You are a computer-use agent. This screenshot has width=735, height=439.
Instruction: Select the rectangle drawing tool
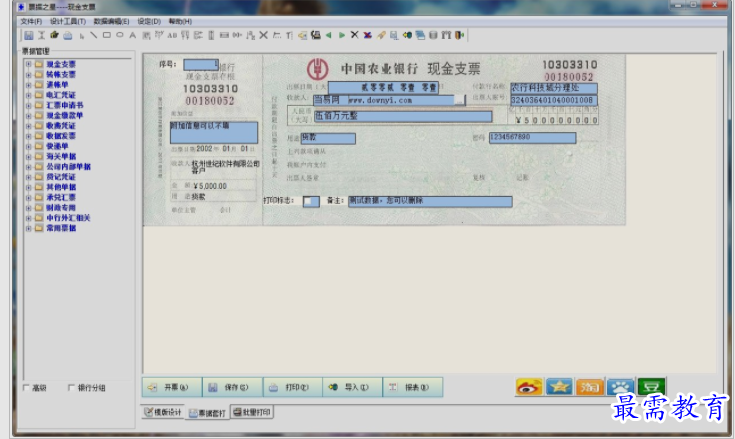coord(106,35)
